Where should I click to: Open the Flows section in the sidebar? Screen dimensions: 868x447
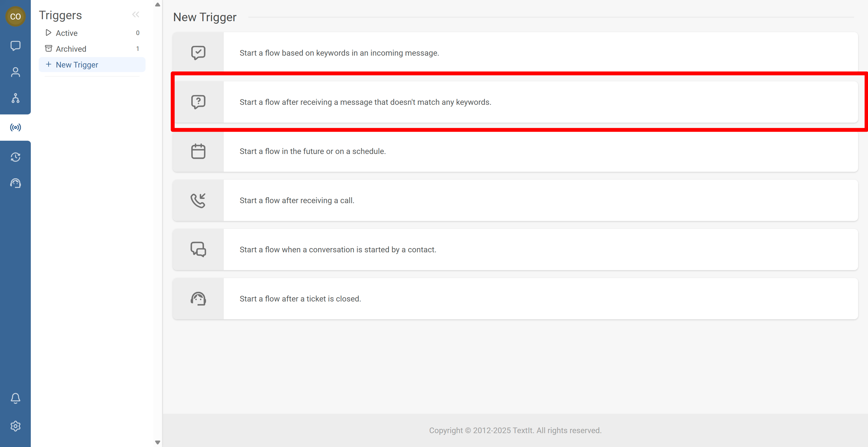click(16, 98)
